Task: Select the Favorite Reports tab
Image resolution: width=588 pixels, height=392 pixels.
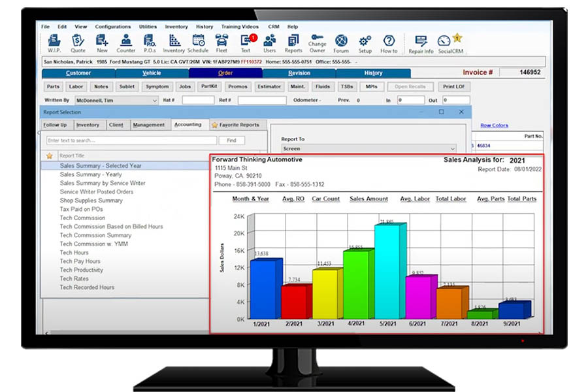Action: [235, 125]
